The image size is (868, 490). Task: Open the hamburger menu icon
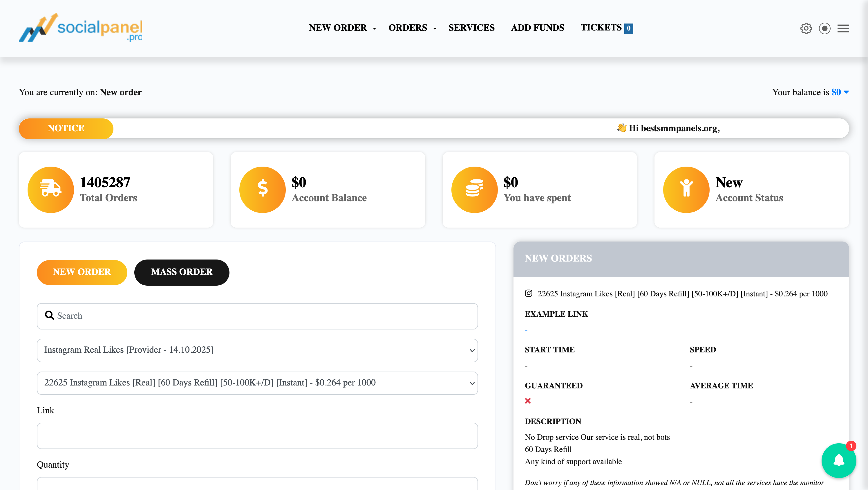[843, 28]
